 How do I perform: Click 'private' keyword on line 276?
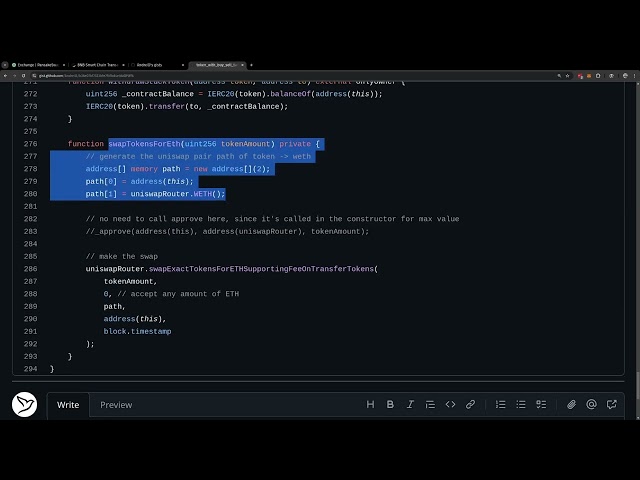[295, 144]
